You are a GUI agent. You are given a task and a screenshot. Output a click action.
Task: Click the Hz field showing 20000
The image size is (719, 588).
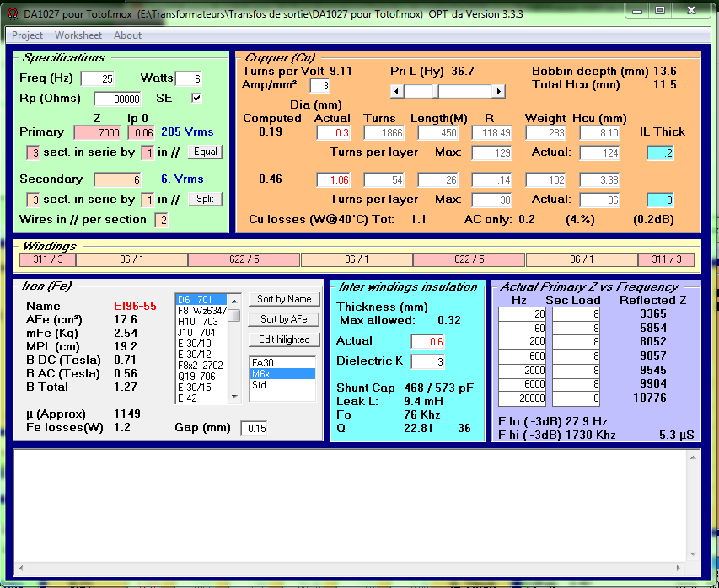pos(523,398)
